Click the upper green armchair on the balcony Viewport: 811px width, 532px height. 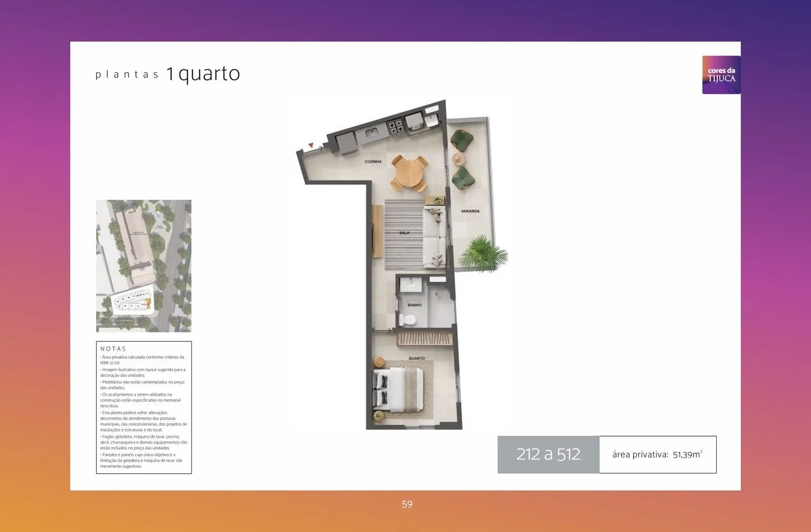461,140
